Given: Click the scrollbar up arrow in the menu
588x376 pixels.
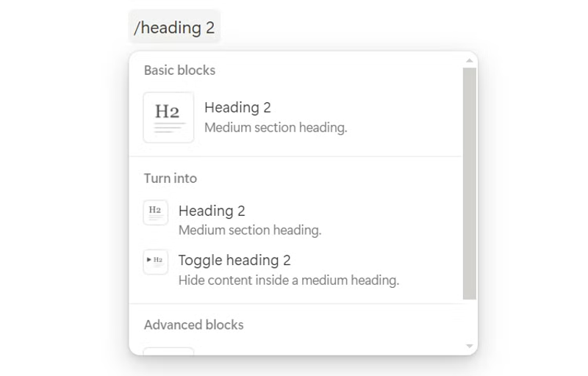Looking at the screenshot, I should click(470, 61).
